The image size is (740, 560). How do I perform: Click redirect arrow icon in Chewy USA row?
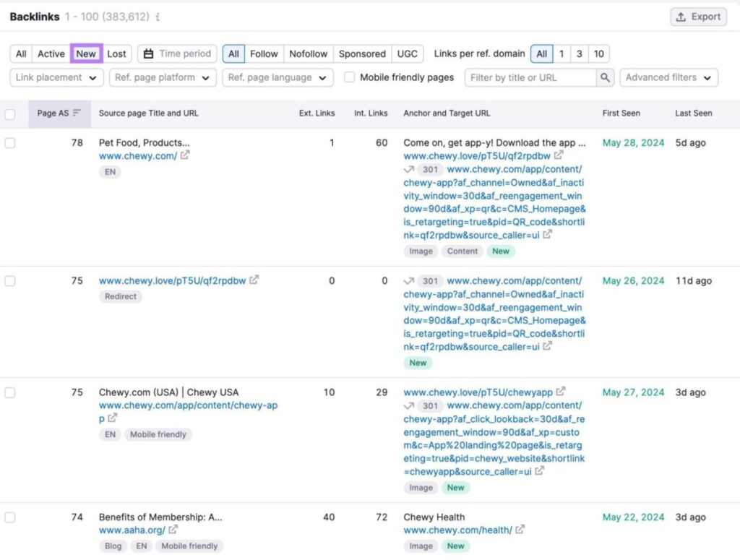point(409,405)
